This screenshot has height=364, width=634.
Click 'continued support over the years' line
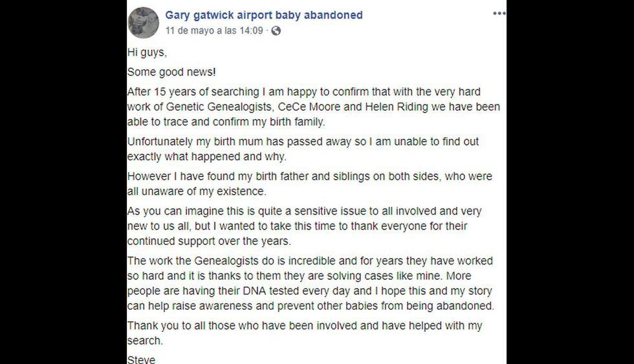pyautogui.click(x=209, y=241)
